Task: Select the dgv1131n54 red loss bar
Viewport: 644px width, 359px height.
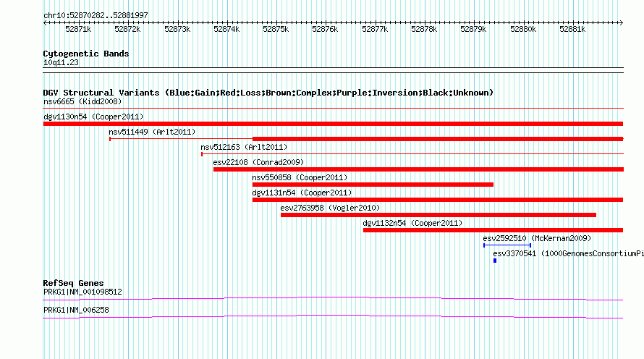Action: click(x=438, y=200)
